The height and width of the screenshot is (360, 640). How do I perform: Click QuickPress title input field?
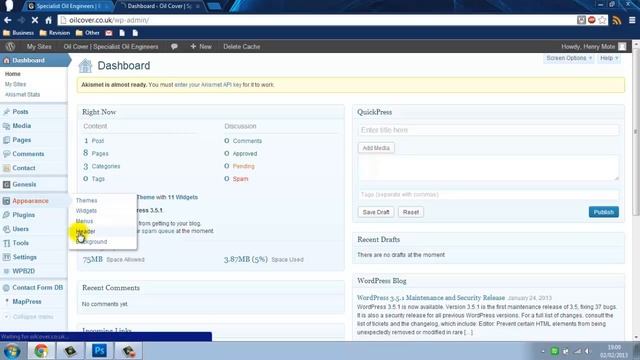coord(488,130)
